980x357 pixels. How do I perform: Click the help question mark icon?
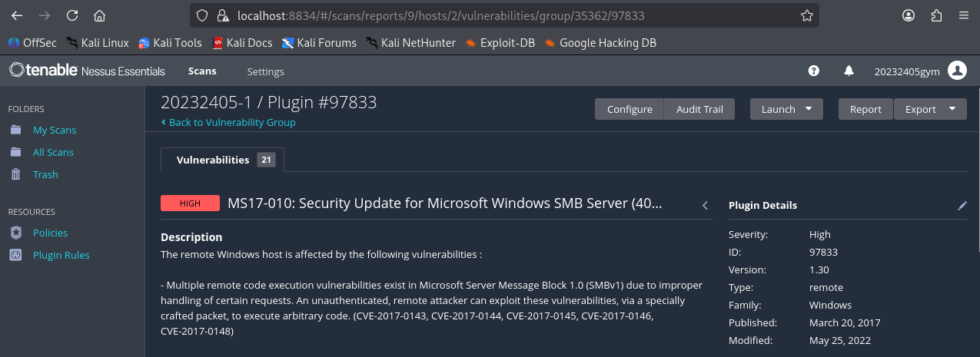coord(814,71)
